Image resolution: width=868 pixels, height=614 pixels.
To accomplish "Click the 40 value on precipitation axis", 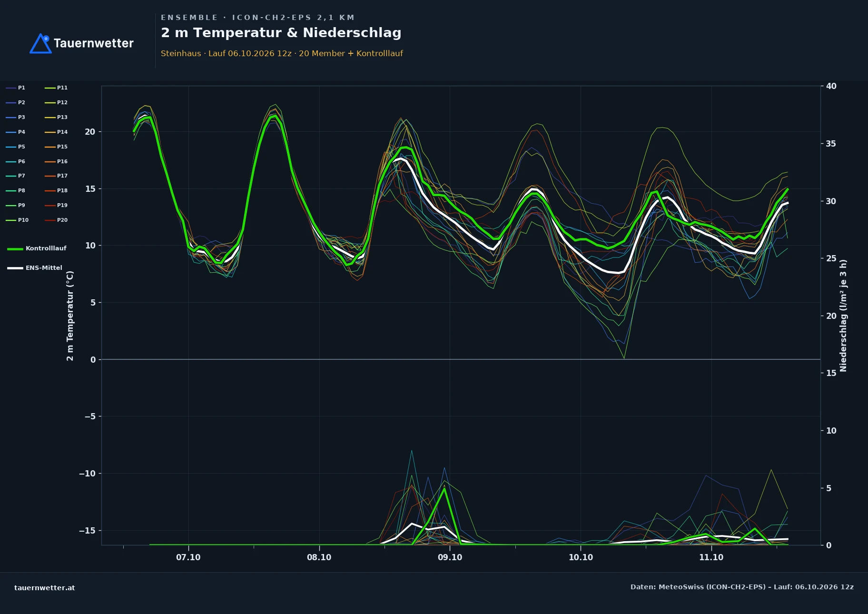I will click(x=831, y=86).
